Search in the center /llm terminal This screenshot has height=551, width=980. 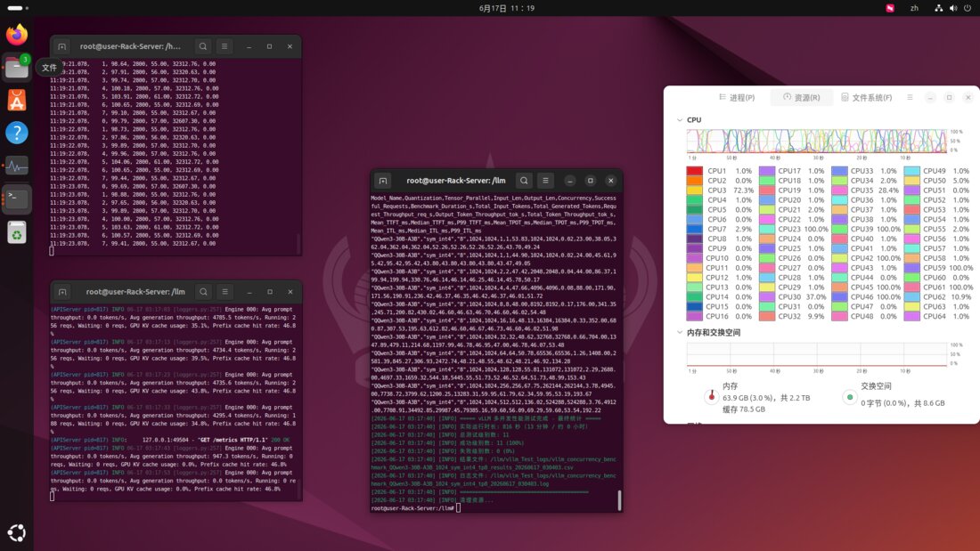tap(525, 181)
